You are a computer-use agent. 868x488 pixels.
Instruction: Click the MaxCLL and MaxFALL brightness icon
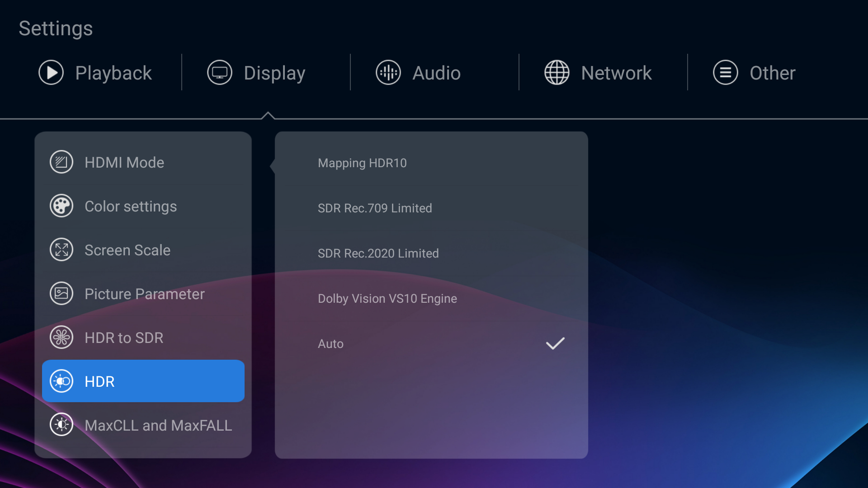point(61,425)
